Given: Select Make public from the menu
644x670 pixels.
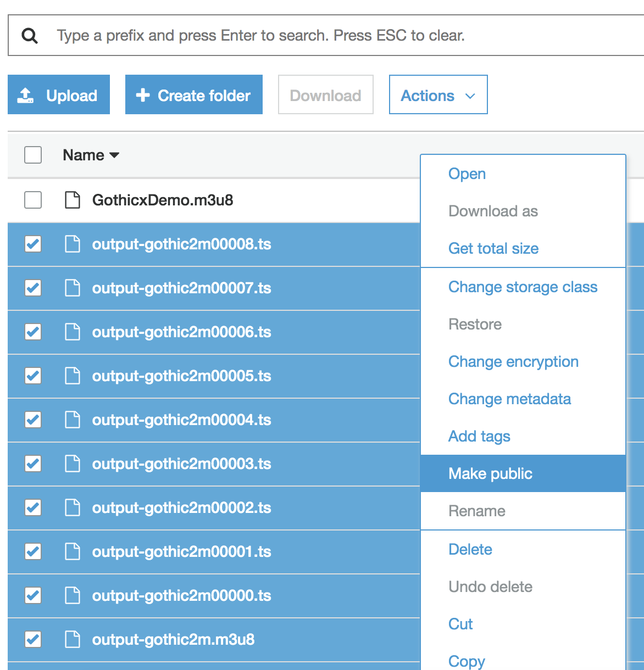Looking at the screenshot, I should click(490, 473).
